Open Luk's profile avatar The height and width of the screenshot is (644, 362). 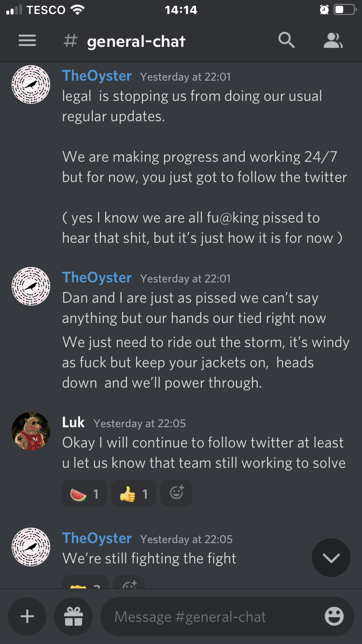pyautogui.click(x=31, y=431)
